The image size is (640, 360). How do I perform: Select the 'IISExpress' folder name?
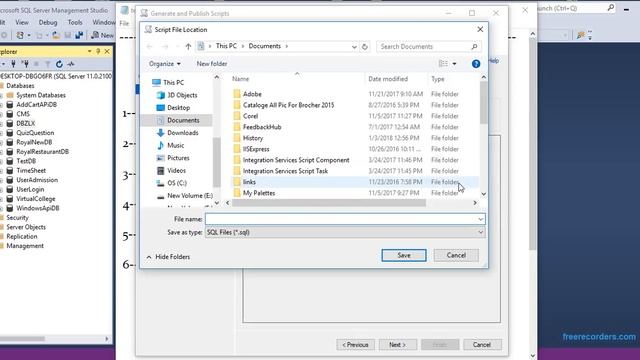(256, 149)
